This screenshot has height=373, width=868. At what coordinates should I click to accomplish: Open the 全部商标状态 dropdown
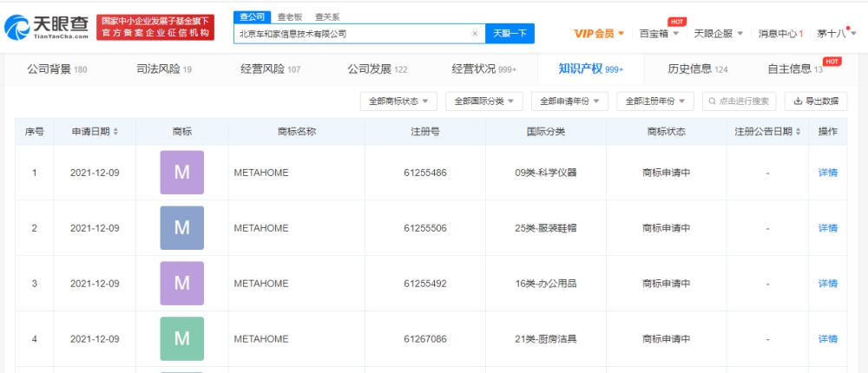point(398,101)
